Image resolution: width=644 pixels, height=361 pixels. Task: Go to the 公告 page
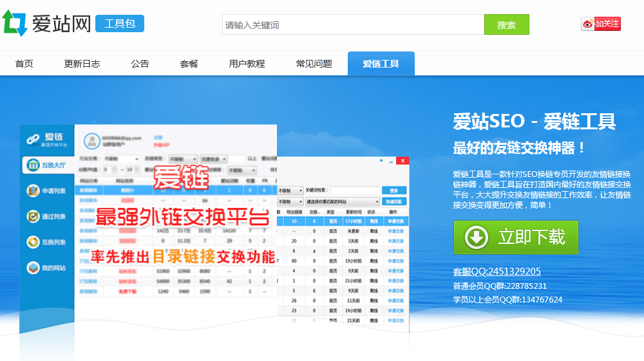coord(140,64)
